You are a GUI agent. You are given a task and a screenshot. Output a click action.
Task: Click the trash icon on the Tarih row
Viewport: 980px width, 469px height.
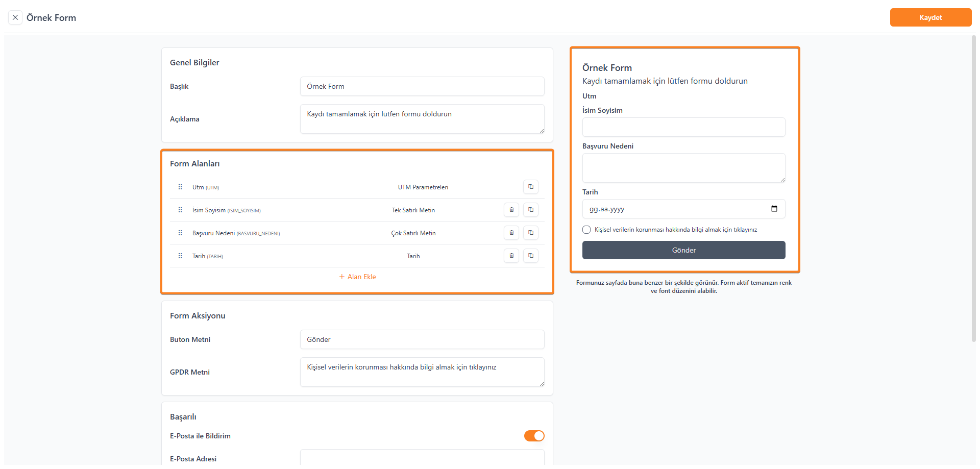pos(511,256)
